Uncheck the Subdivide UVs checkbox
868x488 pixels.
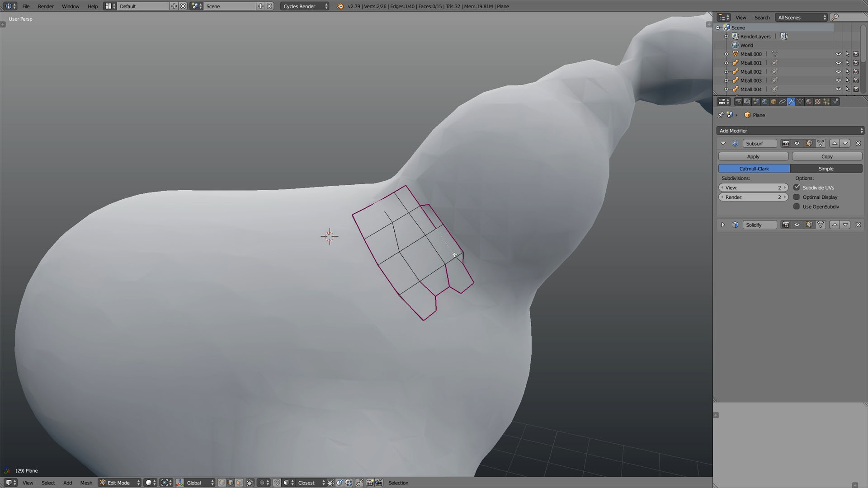[x=797, y=188]
